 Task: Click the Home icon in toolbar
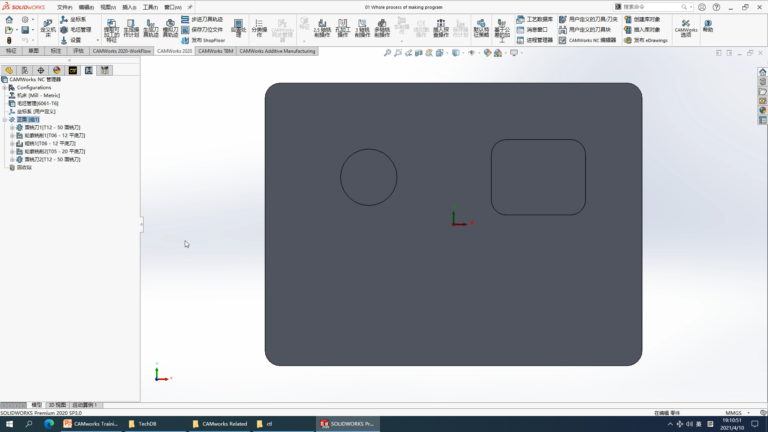[x=9, y=20]
